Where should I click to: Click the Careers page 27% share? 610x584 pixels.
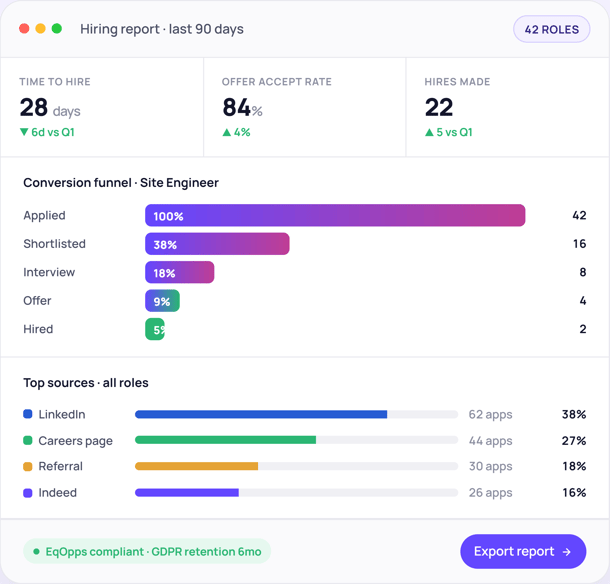coord(574,441)
